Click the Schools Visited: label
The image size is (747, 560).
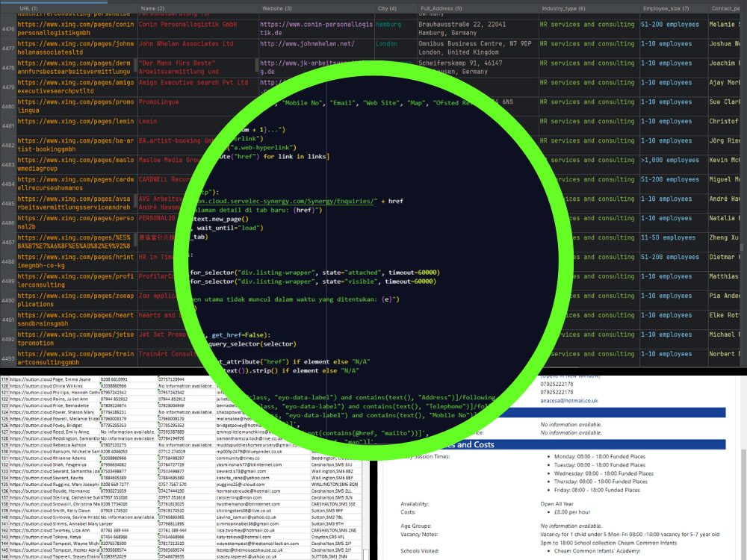[420, 551]
